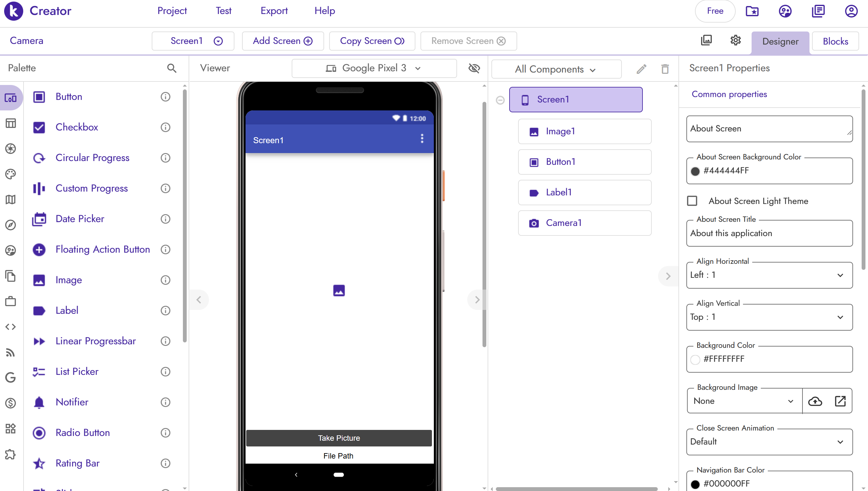The height and width of the screenshot is (491, 868).
Task: Click the Add Screen button
Action: point(282,41)
